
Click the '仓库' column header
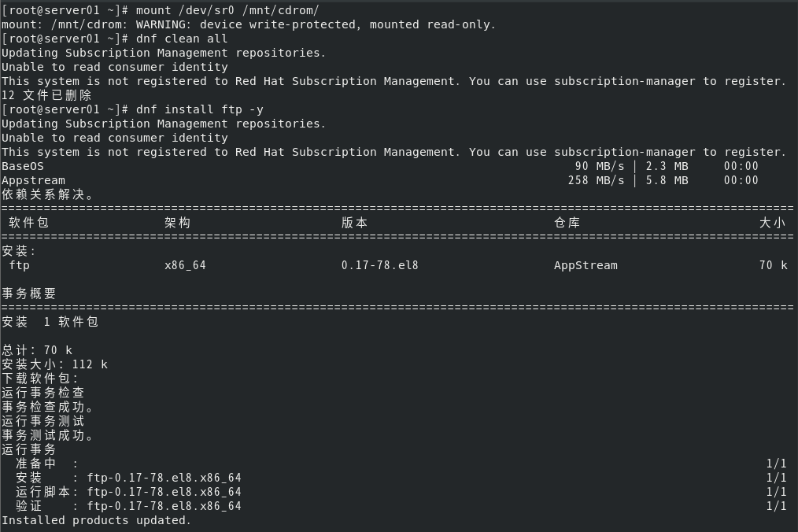(x=567, y=223)
